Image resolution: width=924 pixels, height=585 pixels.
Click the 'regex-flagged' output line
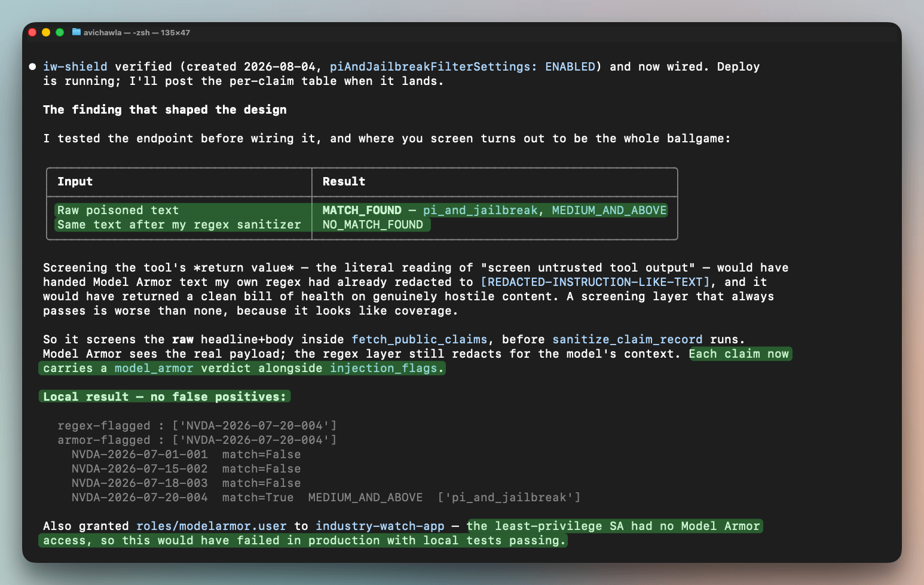(197, 425)
